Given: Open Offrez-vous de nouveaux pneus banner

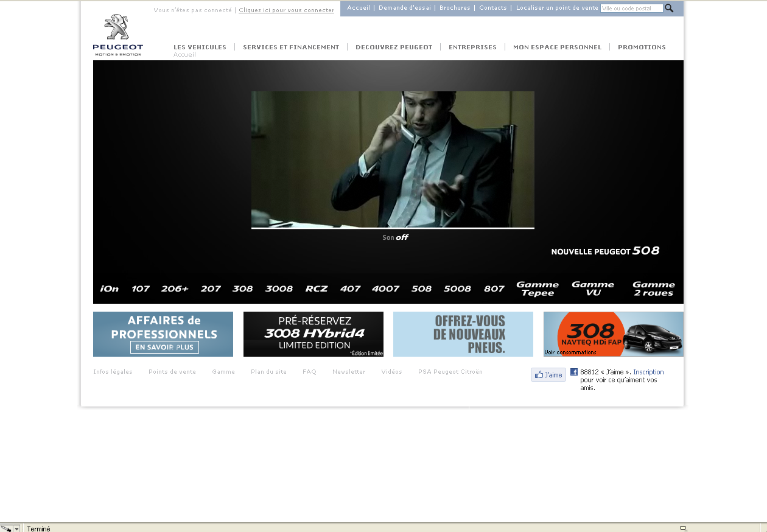Looking at the screenshot, I should [463, 334].
